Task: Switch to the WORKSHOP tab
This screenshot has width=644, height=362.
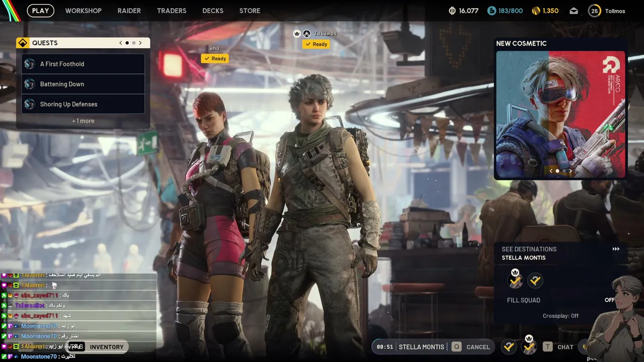Action: tap(84, 11)
